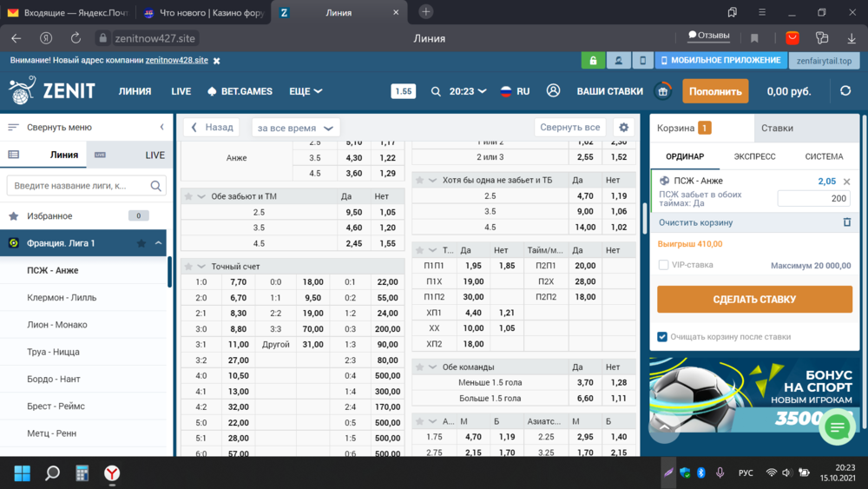Image resolution: width=868 pixels, height=489 pixels.
Task: Open calculator from taskbar
Action: click(x=82, y=473)
